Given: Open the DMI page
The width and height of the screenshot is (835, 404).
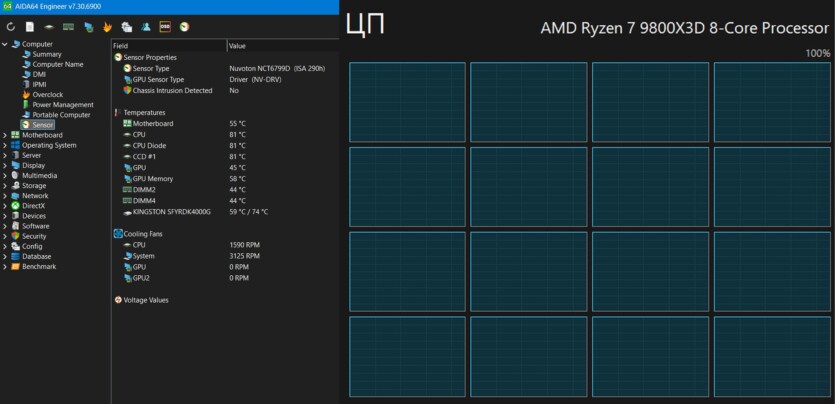Looking at the screenshot, I should click(x=39, y=75).
